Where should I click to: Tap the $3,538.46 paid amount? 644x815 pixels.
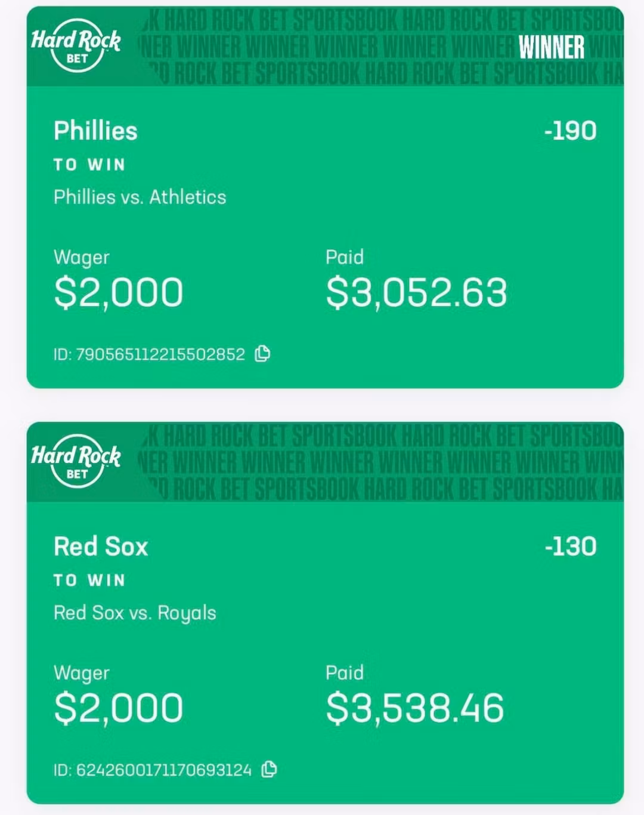(415, 708)
